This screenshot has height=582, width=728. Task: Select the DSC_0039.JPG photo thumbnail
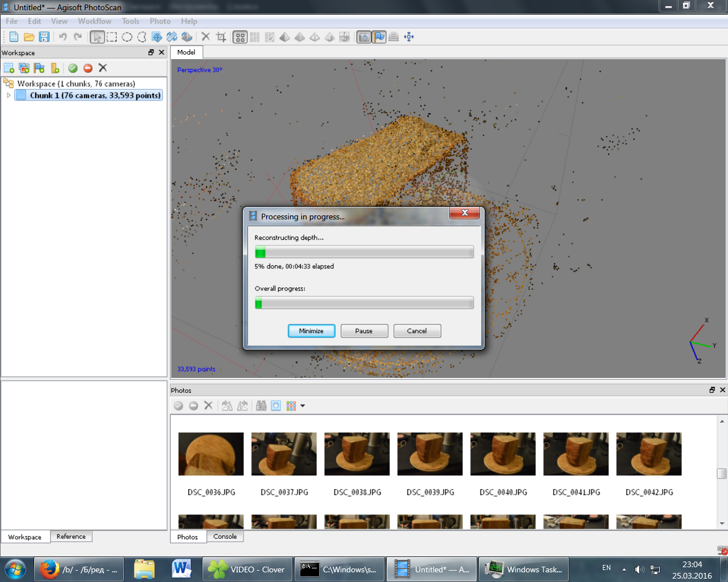pos(430,454)
